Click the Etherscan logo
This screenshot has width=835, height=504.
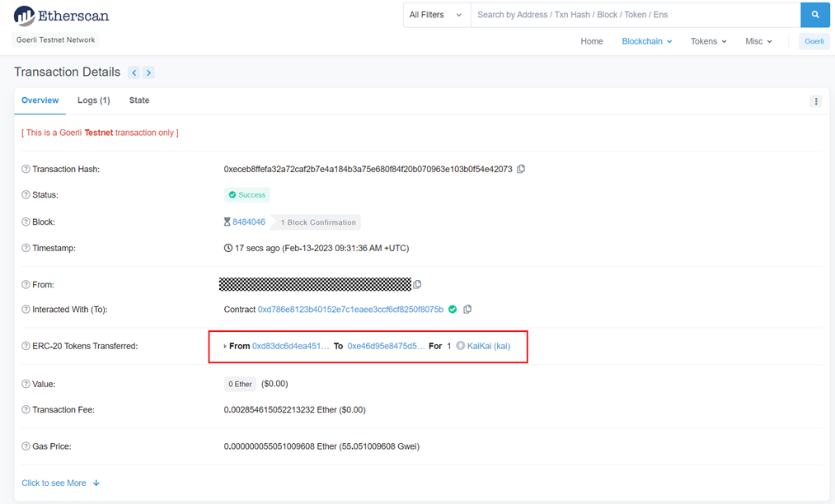61,16
